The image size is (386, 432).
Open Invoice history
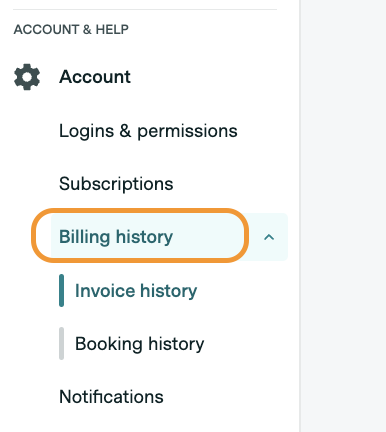click(x=136, y=291)
